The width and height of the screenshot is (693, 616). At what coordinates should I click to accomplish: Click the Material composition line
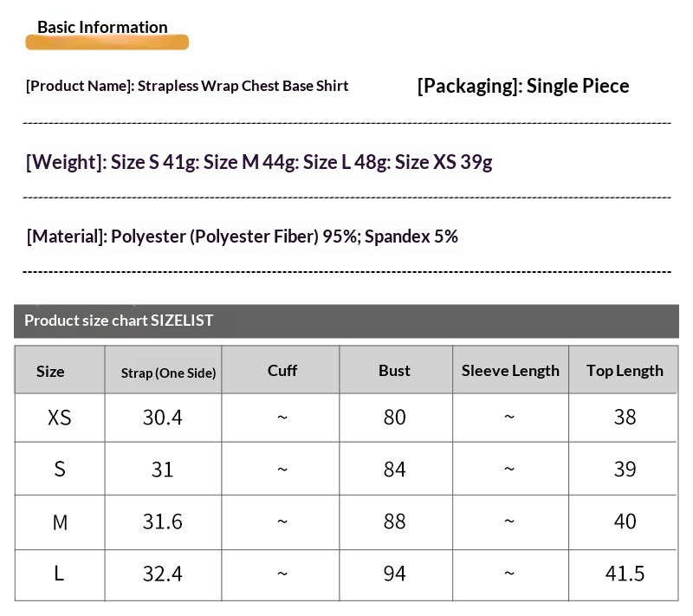(243, 236)
